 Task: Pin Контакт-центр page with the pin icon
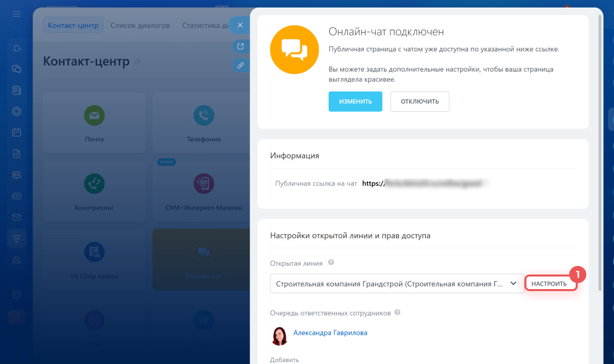coord(137,62)
